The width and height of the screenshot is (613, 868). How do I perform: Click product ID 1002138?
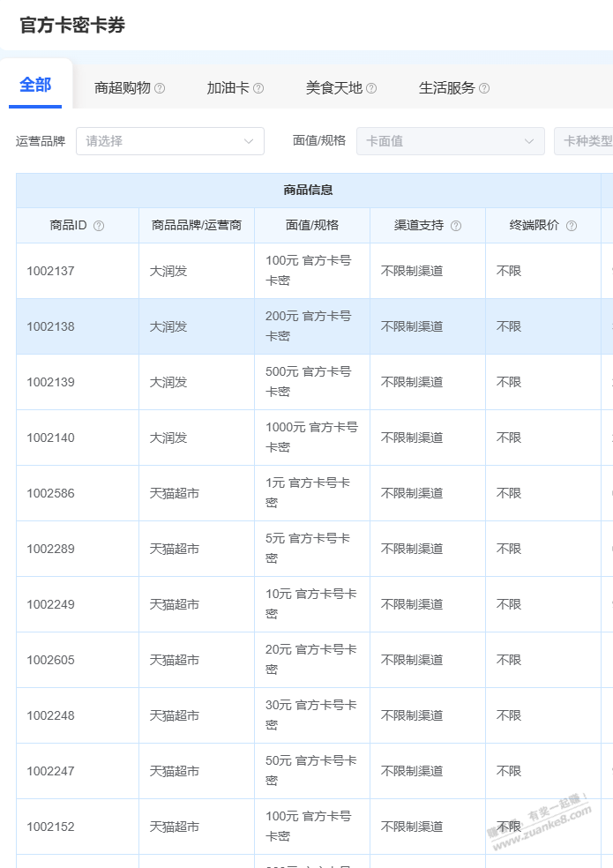pos(50,326)
